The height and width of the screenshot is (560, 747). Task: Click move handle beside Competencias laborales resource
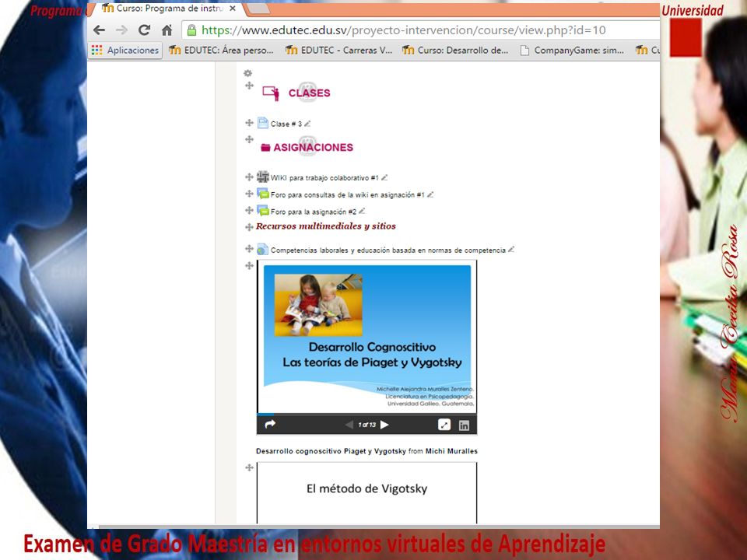pyautogui.click(x=249, y=249)
